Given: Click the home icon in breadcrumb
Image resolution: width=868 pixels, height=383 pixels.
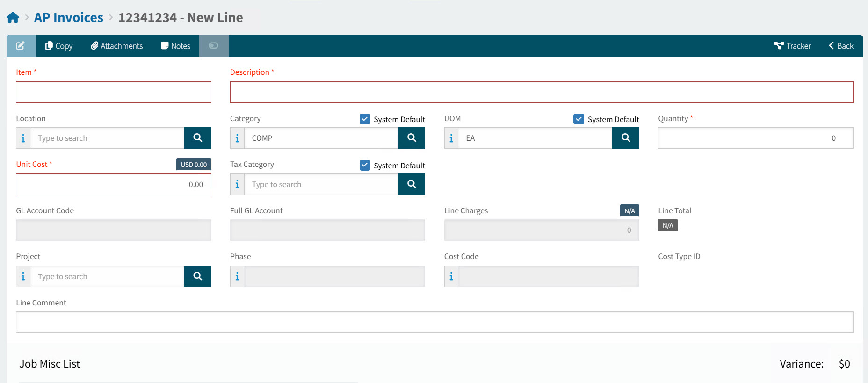Looking at the screenshot, I should [x=13, y=18].
